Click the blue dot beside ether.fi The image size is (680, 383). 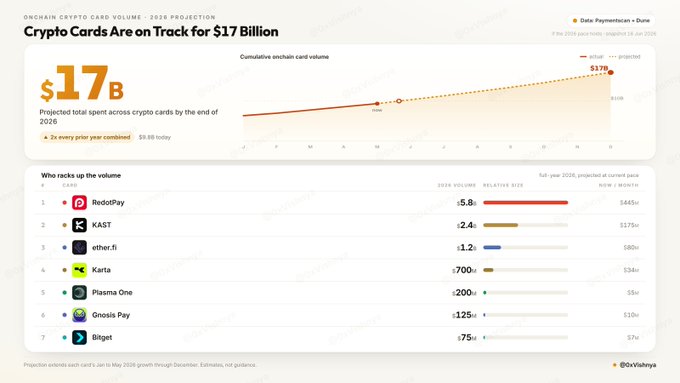pyautogui.click(x=65, y=248)
